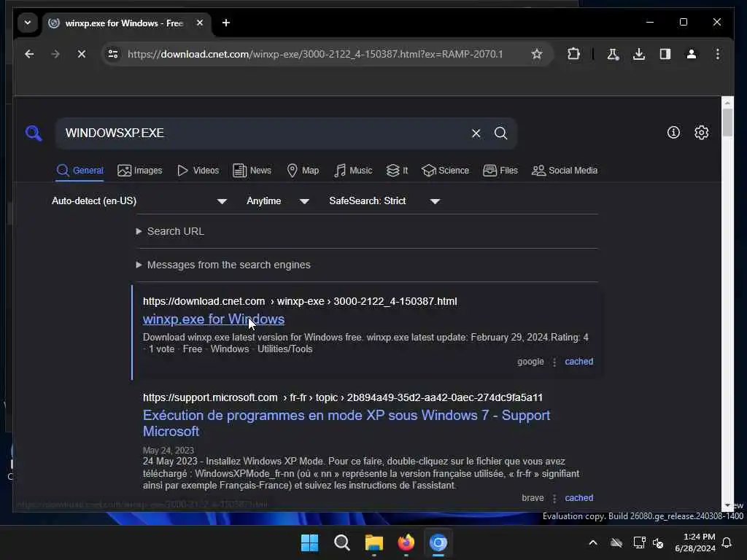Switch to the Videos category
Viewport: 747px width, 560px height.
[x=198, y=171]
